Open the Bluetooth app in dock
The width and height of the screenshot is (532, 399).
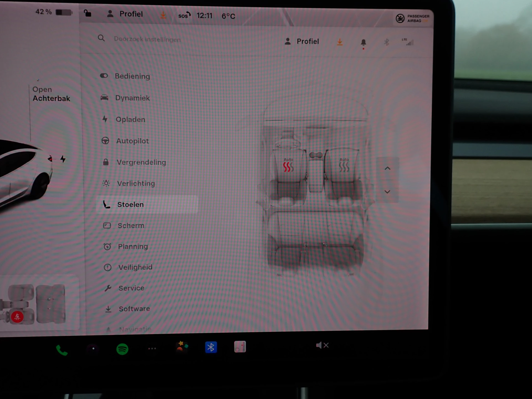211,347
